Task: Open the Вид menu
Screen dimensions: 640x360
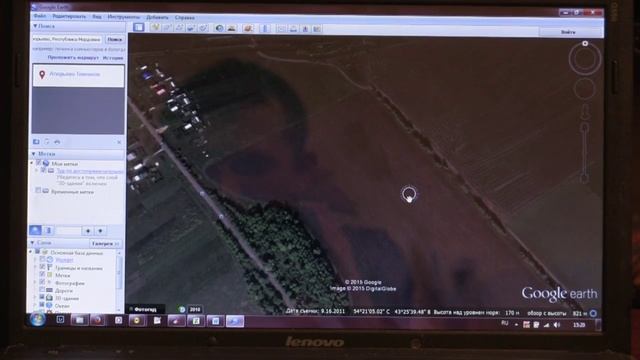Action: click(97, 17)
